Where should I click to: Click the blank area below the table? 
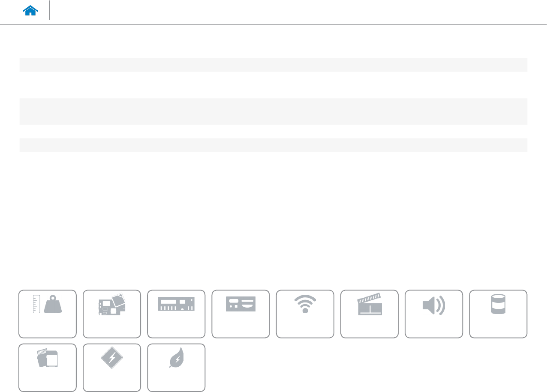pos(273,218)
